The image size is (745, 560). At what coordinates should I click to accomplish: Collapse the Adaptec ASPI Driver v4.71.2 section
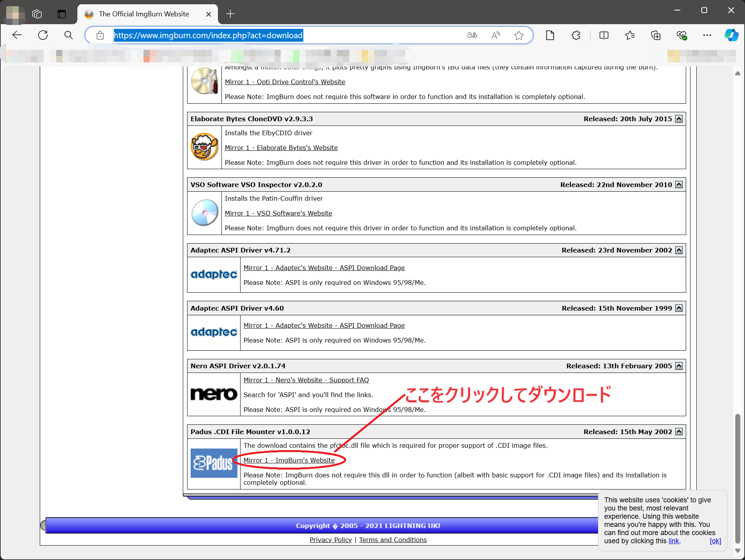point(679,250)
